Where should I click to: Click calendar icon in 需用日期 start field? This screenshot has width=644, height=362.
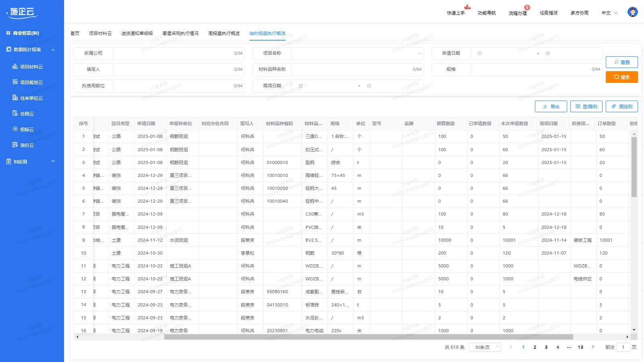[301, 86]
